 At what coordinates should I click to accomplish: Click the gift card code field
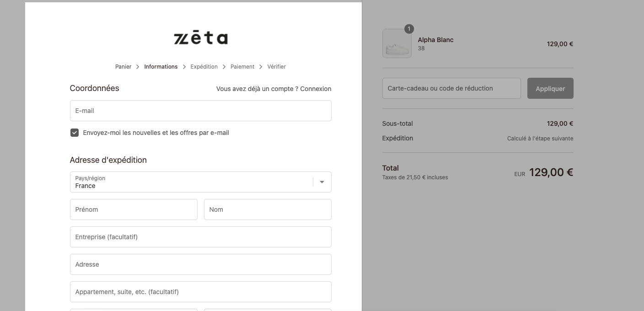451,88
